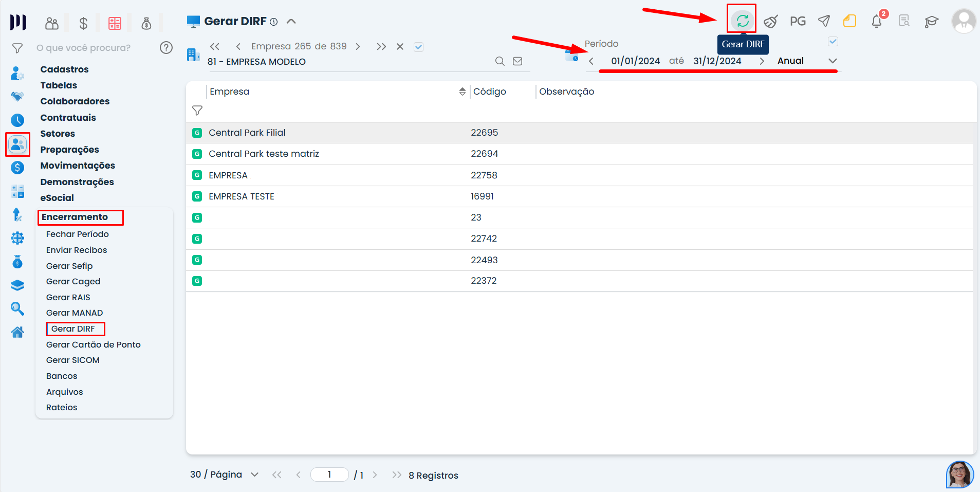Open Gerar RAIS menu item
The height and width of the screenshot is (492, 980).
click(x=68, y=297)
